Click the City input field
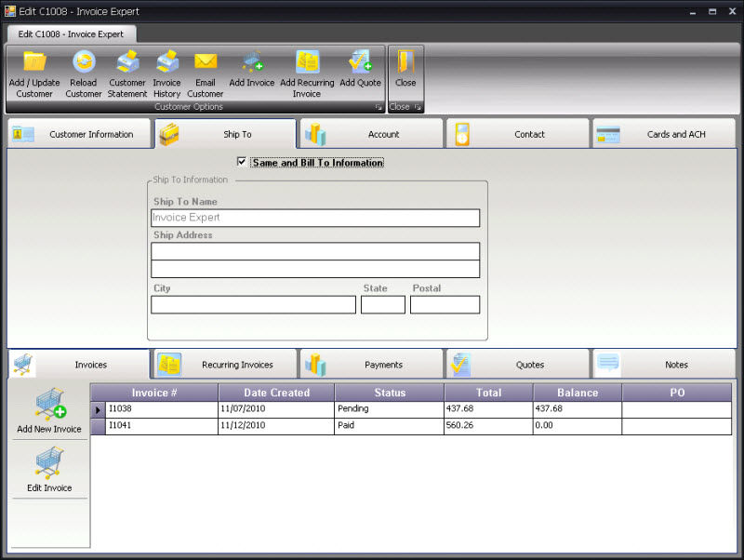 [253, 305]
